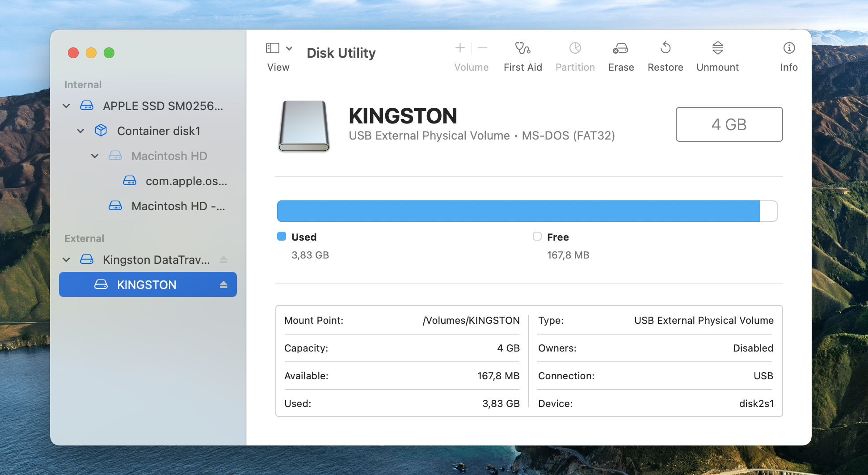Click the Partition pie chart icon
This screenshot has height=475, width=868.
point(575,48)
